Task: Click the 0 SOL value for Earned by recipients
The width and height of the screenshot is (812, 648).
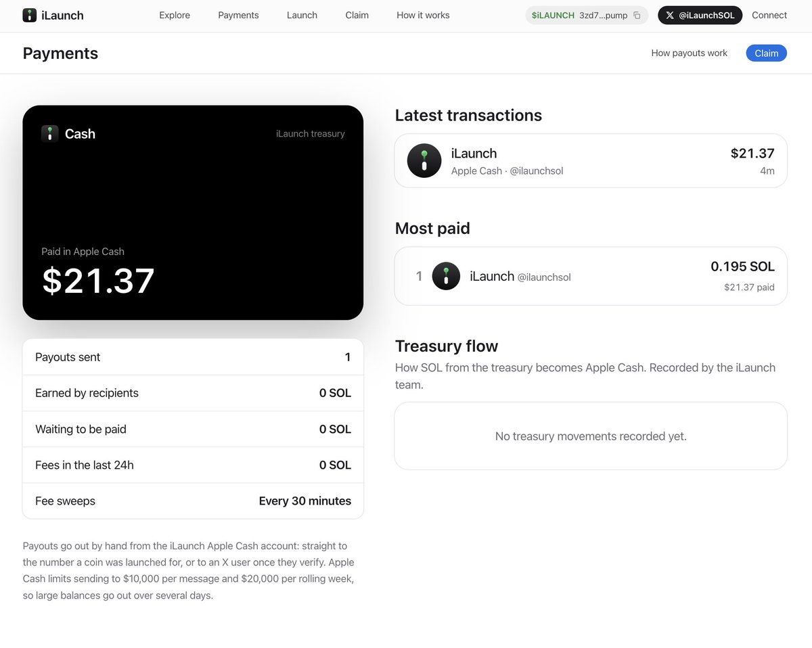Action: click(x=335, y=393)
